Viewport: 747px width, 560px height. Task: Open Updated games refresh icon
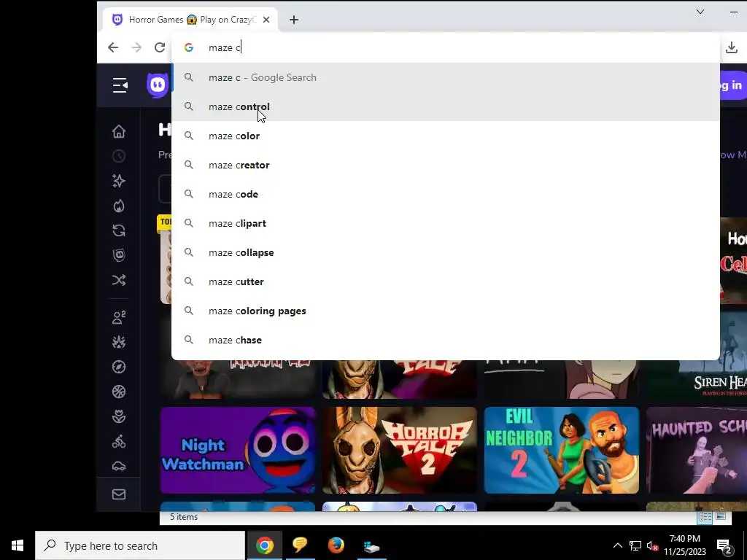tap(119, 230)
